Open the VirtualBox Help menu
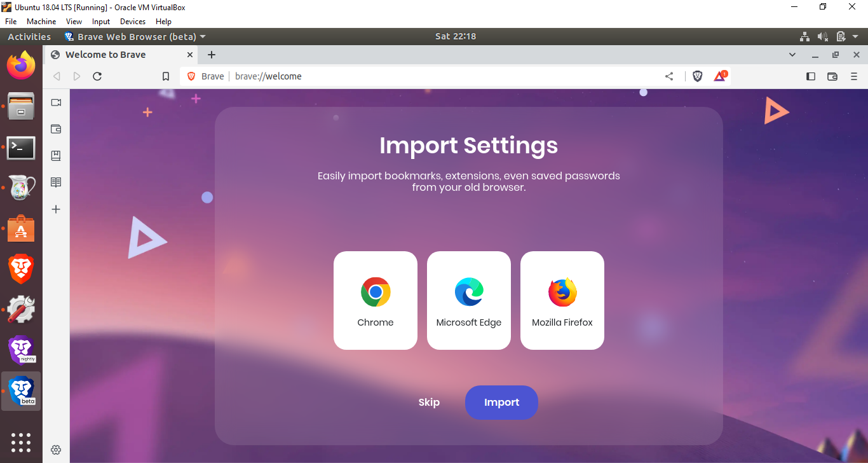This screenshot has height=463, width=868. click(164, 22)
